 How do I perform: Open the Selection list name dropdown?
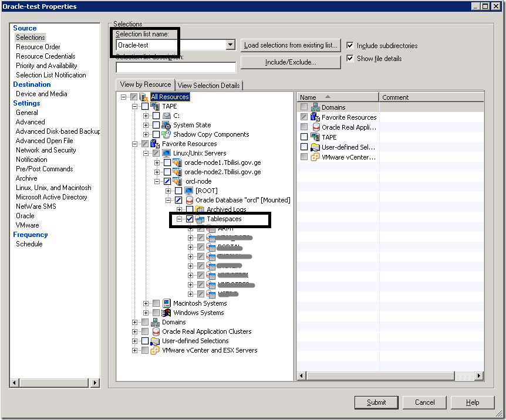pos(231,45)
